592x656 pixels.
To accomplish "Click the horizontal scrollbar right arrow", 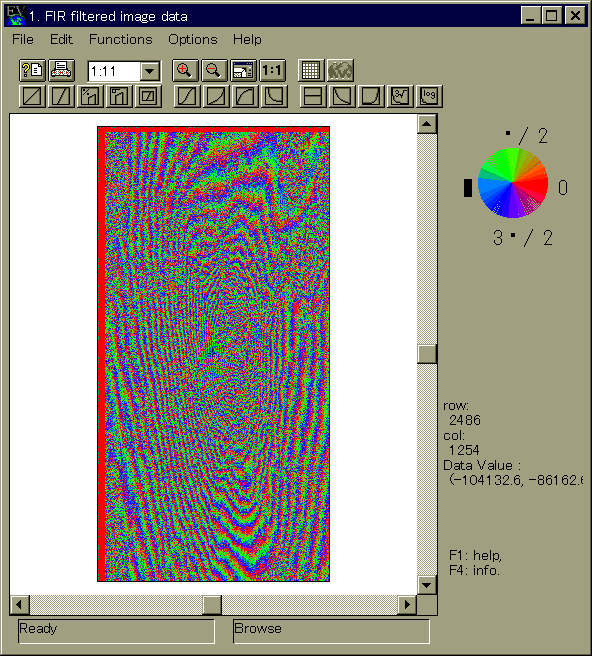I will click(x=407, y=605).
